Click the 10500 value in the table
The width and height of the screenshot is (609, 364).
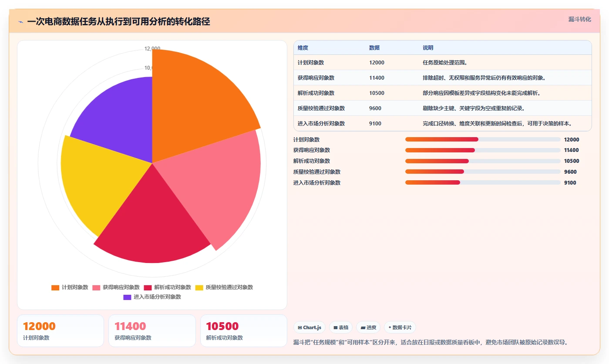377,93
